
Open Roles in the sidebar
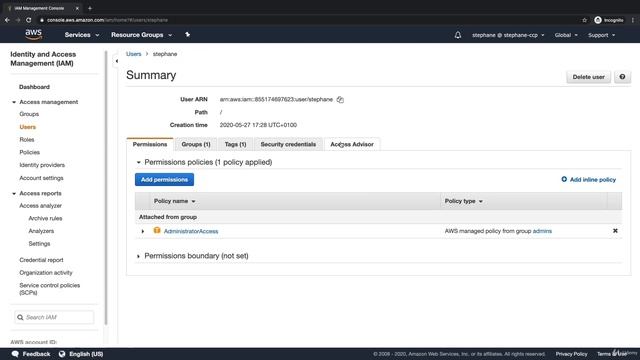click(x=27, y=140)
